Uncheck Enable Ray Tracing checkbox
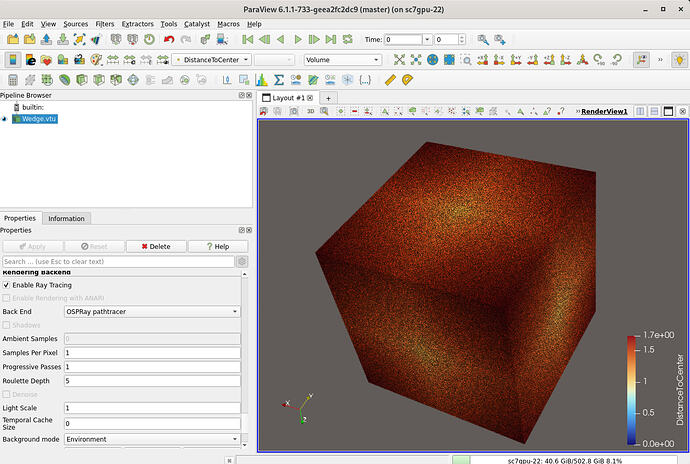The width and height of the screenshot is (690, 464). (6, 285)
